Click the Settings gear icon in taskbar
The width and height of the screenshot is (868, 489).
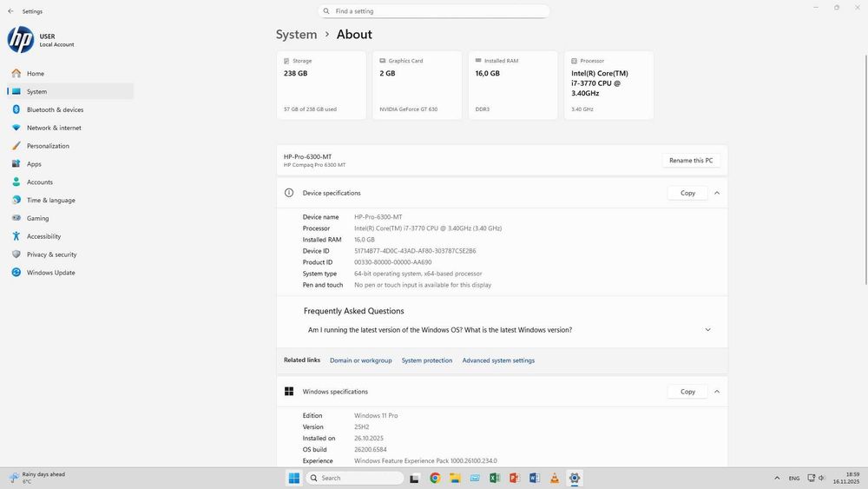[575, 478]
